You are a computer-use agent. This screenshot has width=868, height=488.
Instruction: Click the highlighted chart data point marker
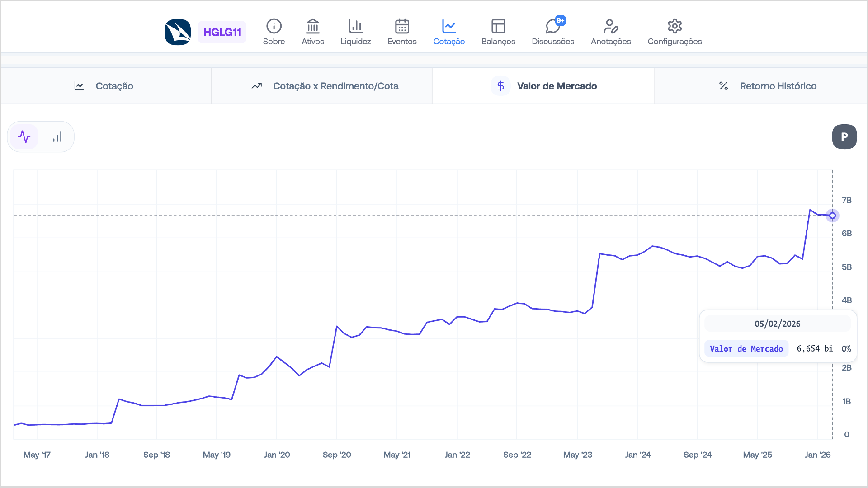coord(832,216)
